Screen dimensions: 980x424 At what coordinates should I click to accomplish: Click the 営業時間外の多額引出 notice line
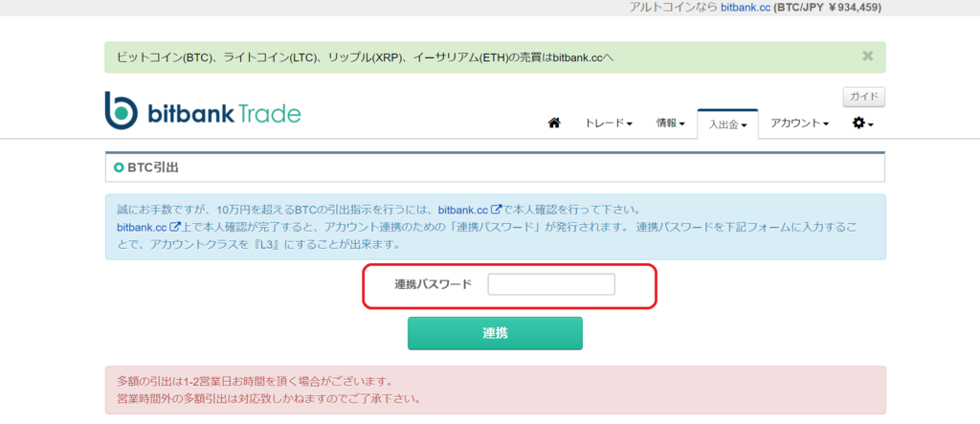click(269, 398)
